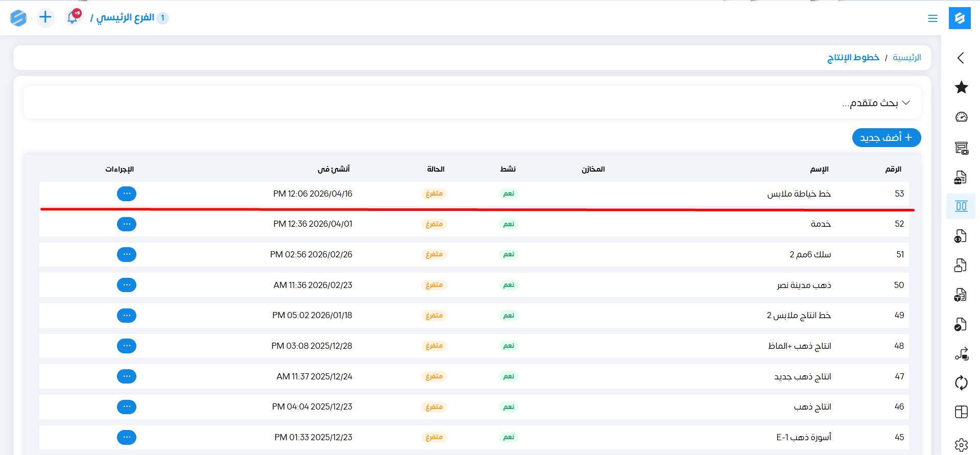Viewport: 980px width, 455px height.
Task: Open the routing path icon in sidebar
Action: tap(961, 353)
